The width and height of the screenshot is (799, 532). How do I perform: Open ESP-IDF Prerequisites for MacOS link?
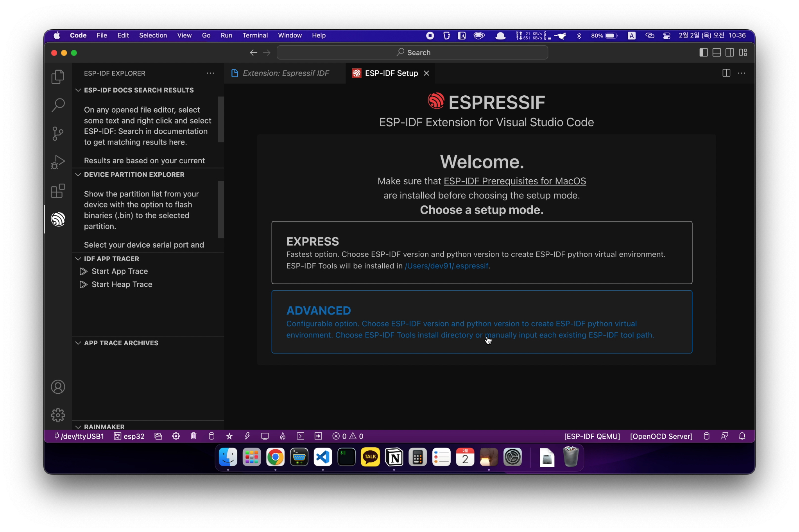tap(515, 181)
